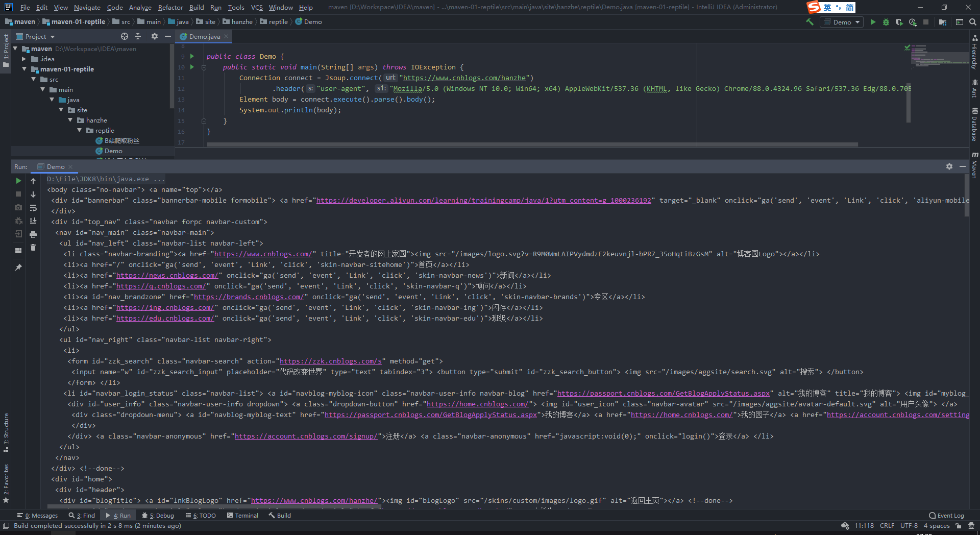Click the Build Project hammer icon
980x535 pixels.
pyautogui.click(x=810, y=22)
